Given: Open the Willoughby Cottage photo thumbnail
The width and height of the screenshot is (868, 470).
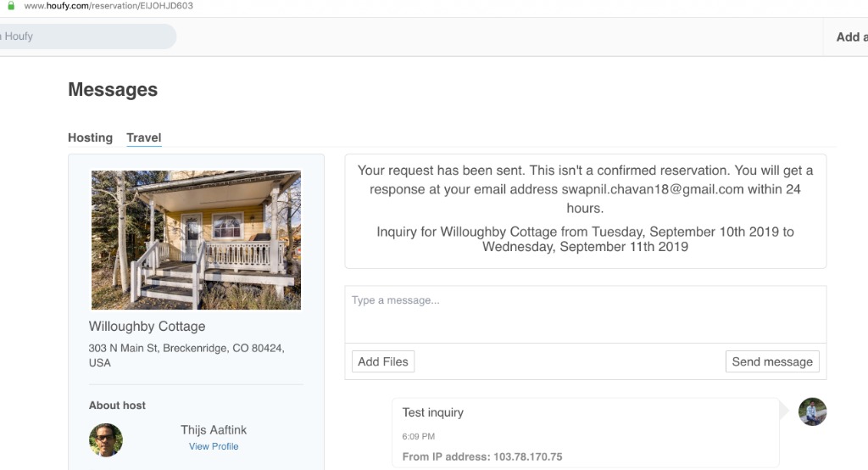Looking at the screenshot, I should point(196,240).
